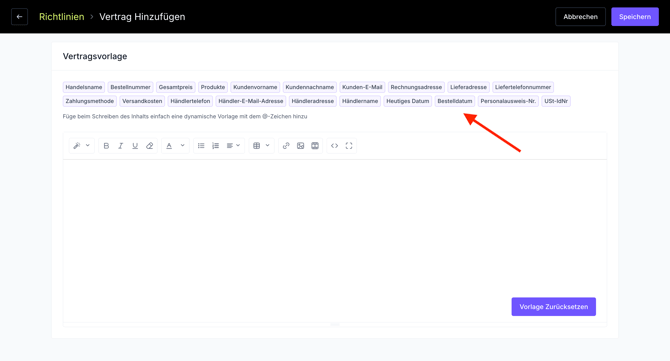Choose the Kunden-E-Mail tag
670x361 pixels.
pos(362,87)
